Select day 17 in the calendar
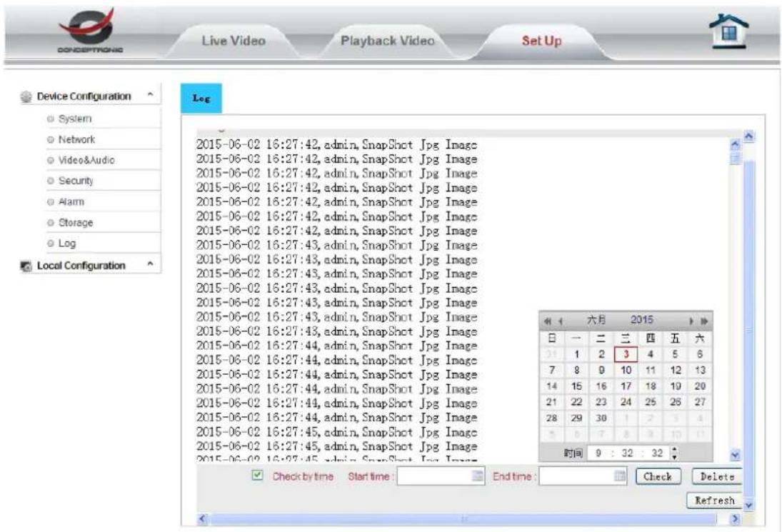This screenshot has width=782, height=532. point(626,386)
